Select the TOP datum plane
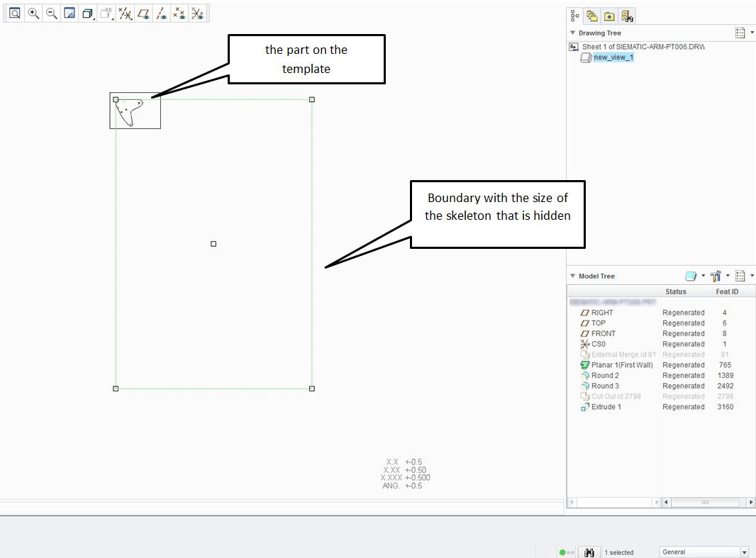Image resolution: width=756 pixels, height=558 pixels. point(599,323)
